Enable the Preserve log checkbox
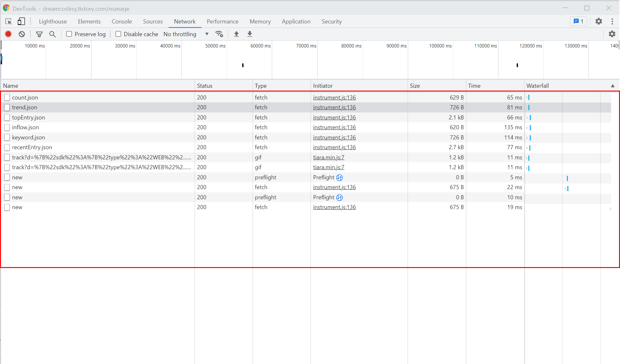The height and width of the screenshot is (364, 620). coord(69,34)
